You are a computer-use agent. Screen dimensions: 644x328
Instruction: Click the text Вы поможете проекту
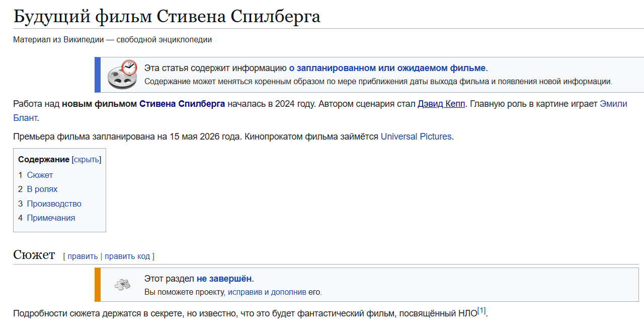[185, 292]
